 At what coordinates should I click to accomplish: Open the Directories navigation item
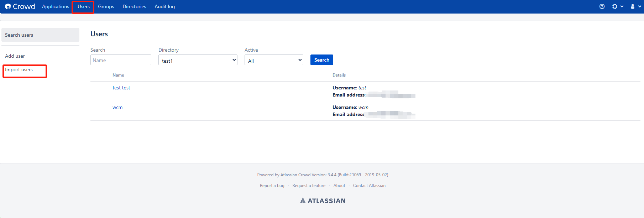[134, 6]
